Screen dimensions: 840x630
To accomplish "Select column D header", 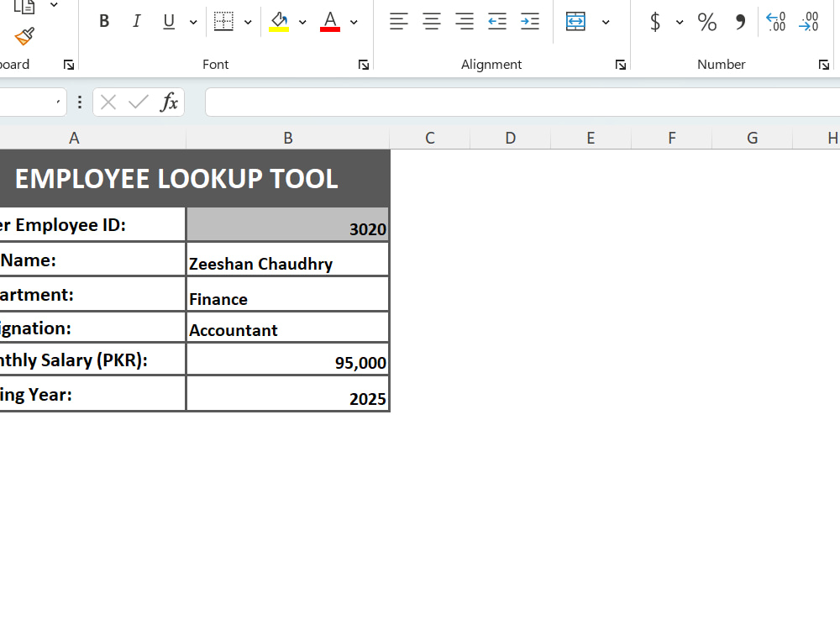I will coord(511,139).
